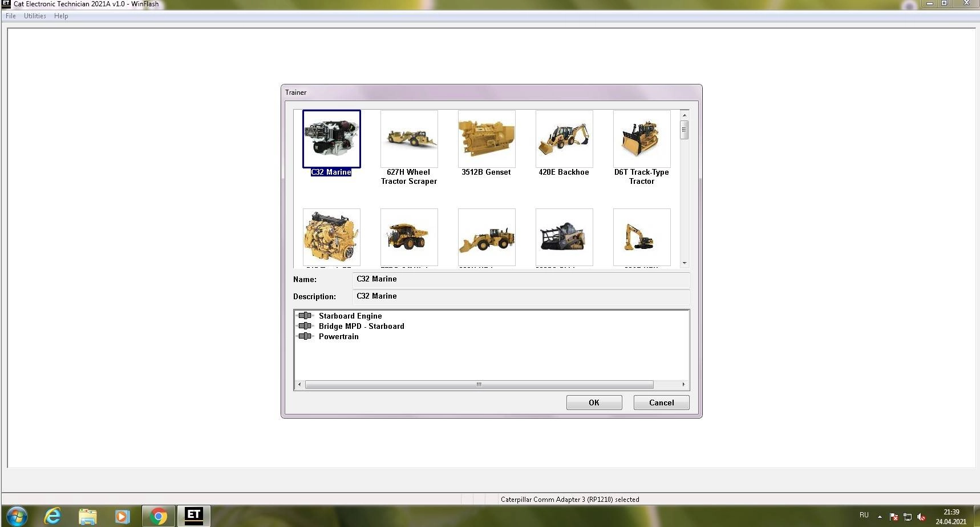The image size is (980, 527).
Task: Click the thumbnail list scroll-down arrow
Action: point(685,263)
